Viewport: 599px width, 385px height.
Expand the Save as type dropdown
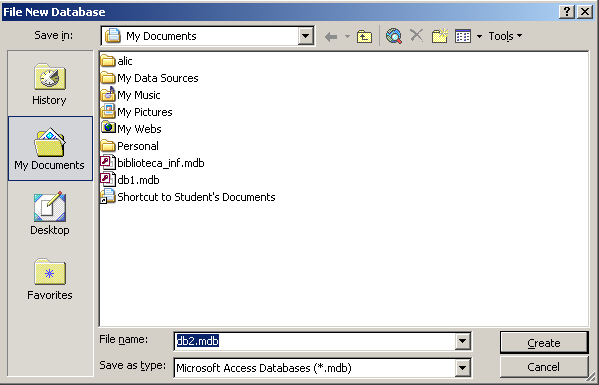(462, 368)
